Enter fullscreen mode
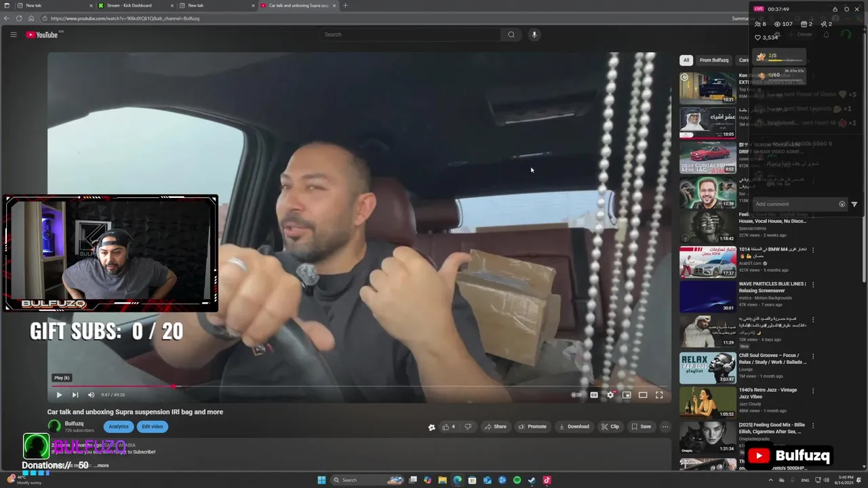This screenshot has height=488, width=868. pos(659,394)
